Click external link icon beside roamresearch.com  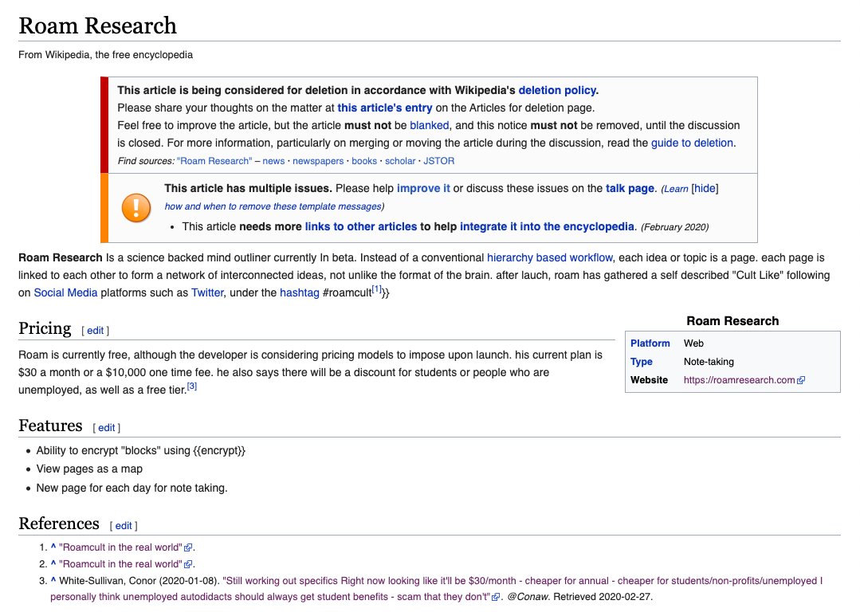coord(801,381)
